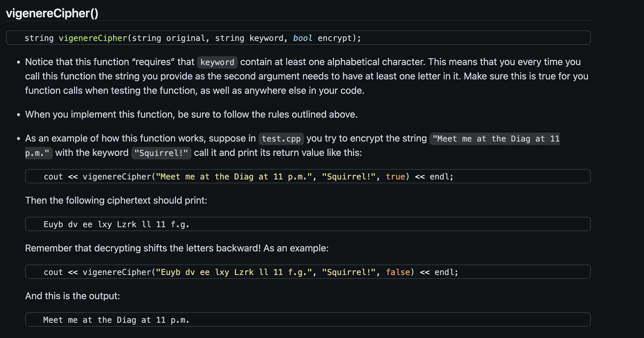This screenshot has height=338, width=644.
Task: Click the "Squirrel!" keyword inline code
Action: [161, 153]
